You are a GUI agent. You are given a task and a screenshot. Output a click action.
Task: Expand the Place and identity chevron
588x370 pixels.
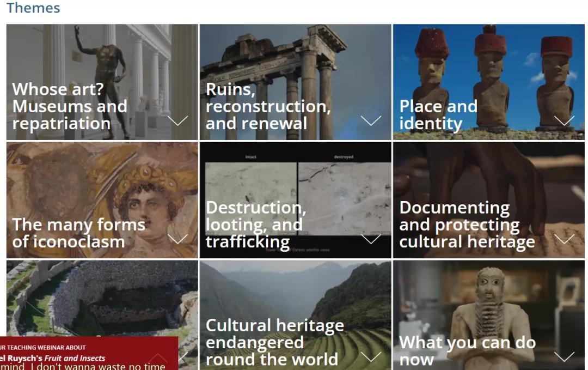pos(564,120)
